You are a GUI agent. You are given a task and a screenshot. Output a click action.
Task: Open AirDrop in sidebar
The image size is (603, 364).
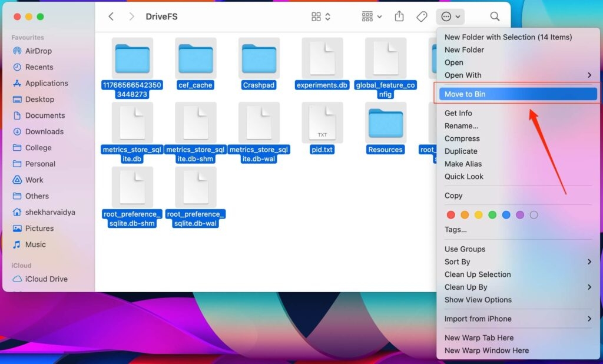coord(38,51)
